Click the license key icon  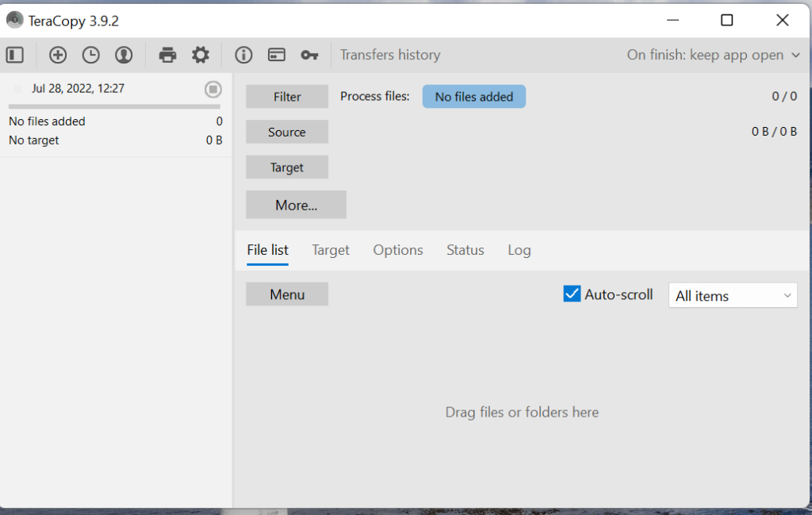click(309, 55)
